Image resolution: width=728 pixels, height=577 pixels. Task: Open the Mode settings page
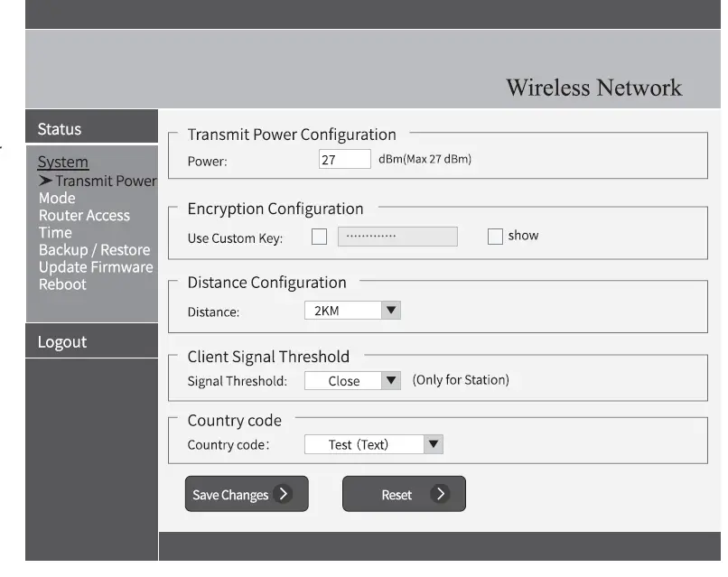click(x=57, y=199)
